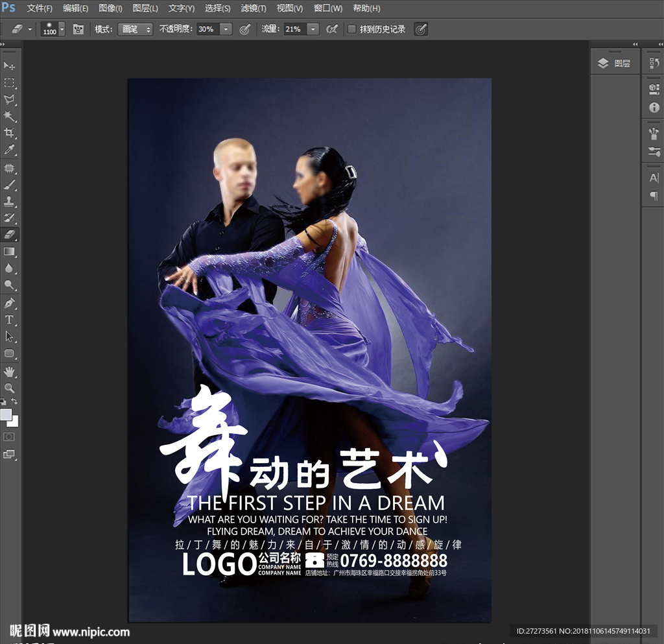Toggle Quick Mask mode
Image resolution: width=664 pixels, height=644 pixels.
pyautogui.click(x=9, y=436)
